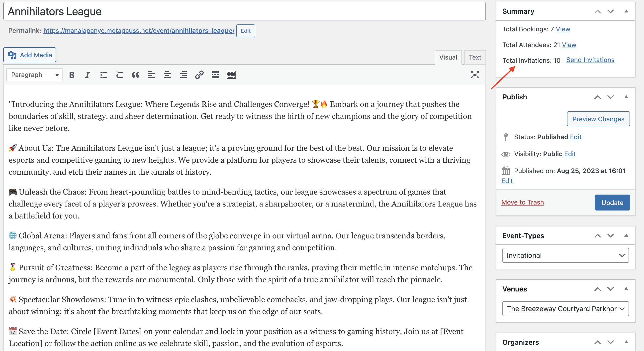Click the insert link icon
644x351 pixels.
coord(199,75)
